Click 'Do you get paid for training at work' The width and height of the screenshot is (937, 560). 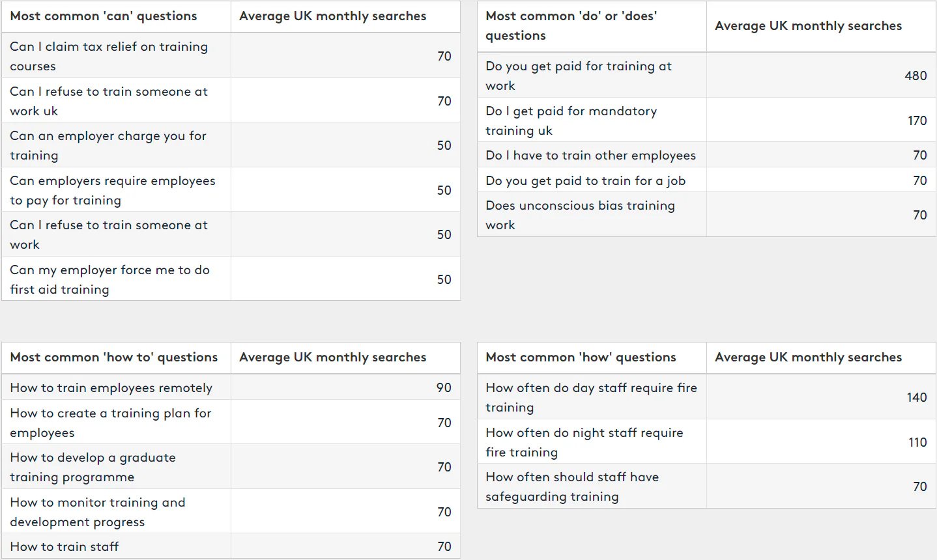pos(579,76)
